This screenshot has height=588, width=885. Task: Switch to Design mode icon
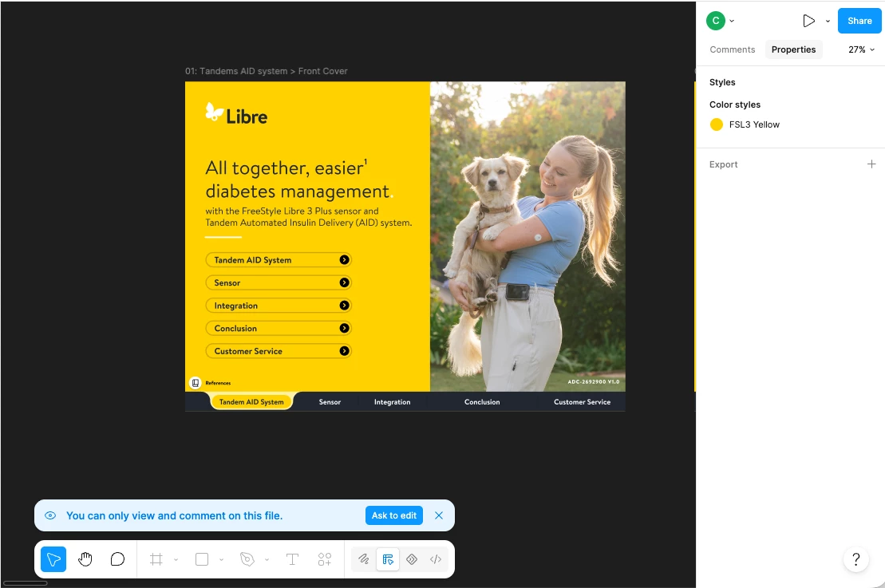(388, 559)
